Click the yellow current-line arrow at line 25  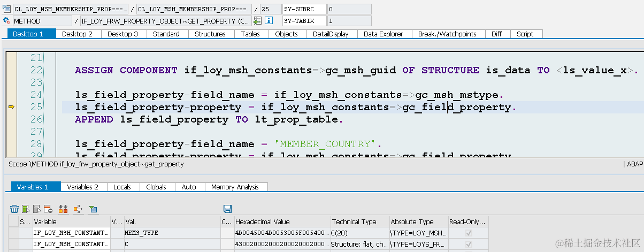[x=12, y=107]
